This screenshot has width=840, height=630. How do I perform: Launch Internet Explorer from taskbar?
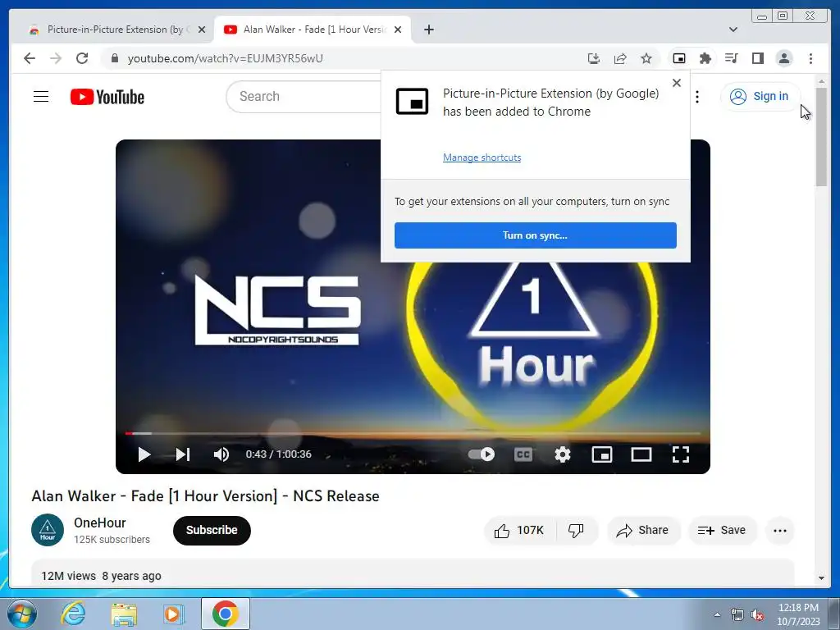[x=72, y=614]
